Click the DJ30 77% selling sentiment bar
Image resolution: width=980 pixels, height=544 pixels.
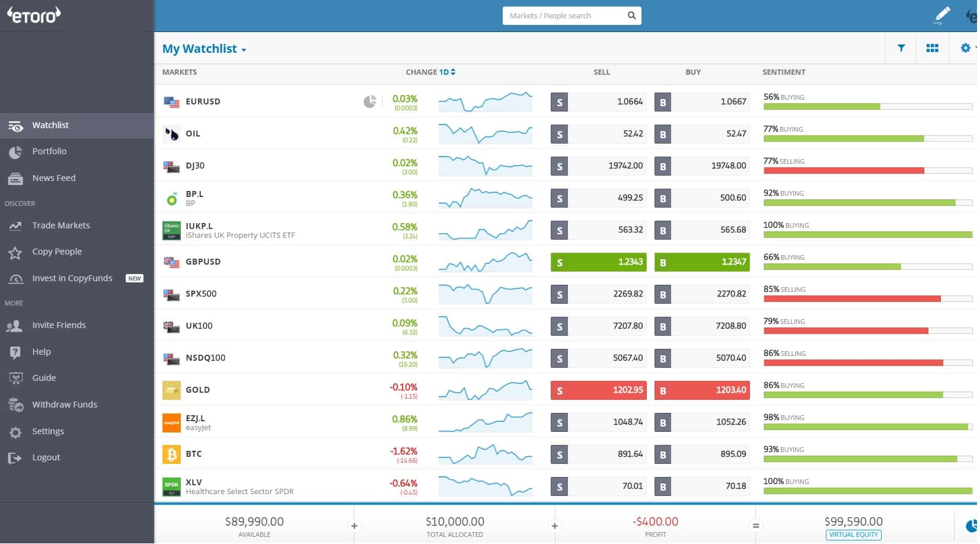(x=868, y=171)
